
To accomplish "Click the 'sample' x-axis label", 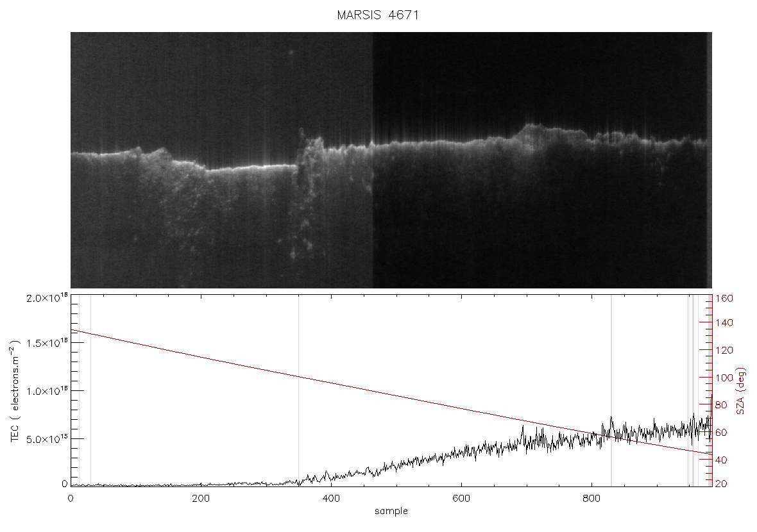I will [391, 511].
